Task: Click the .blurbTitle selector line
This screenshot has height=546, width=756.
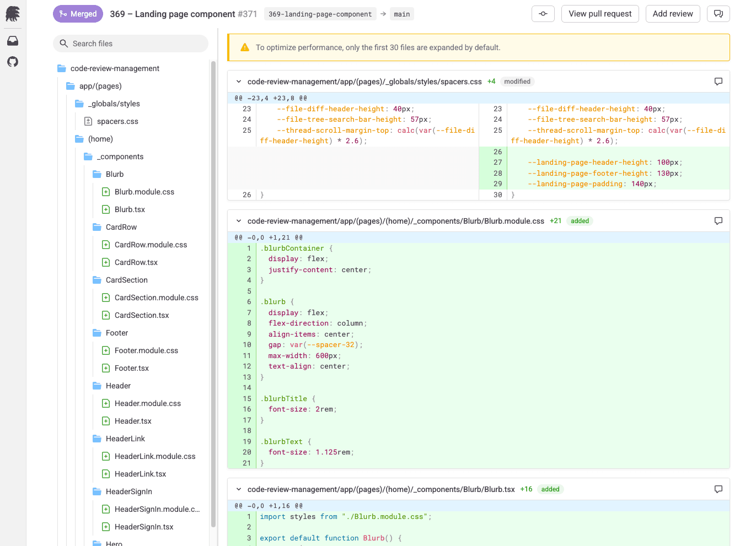Action: coord(478,399)
